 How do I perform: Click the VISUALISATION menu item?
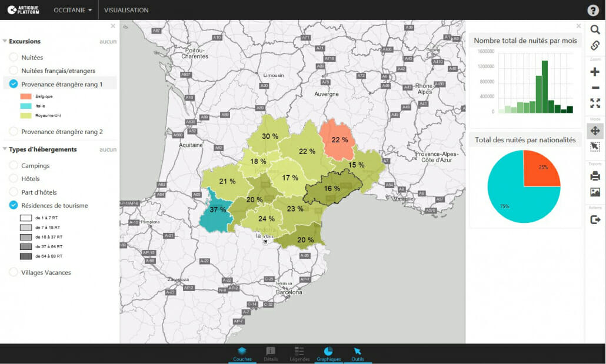point(126,10)
